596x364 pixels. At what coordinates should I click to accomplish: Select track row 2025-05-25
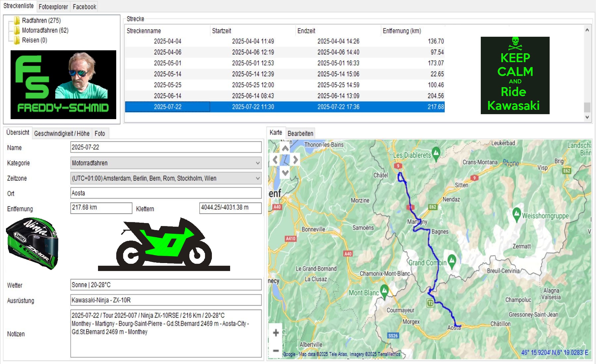click(x=285, y=85)
